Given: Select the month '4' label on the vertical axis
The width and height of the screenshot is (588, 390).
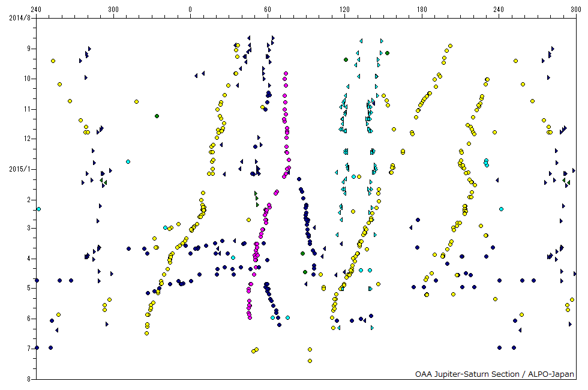Looking at the screenshot, I should 29,259.
